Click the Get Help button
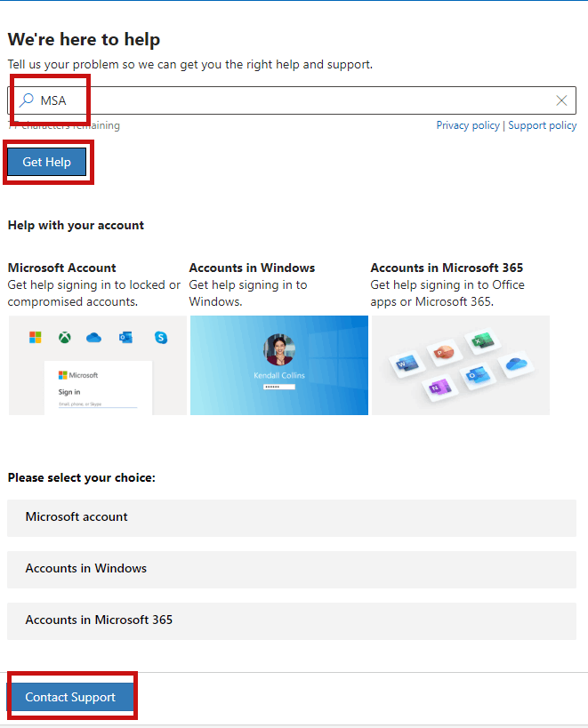The image size is (588, 728). [46, 162]
